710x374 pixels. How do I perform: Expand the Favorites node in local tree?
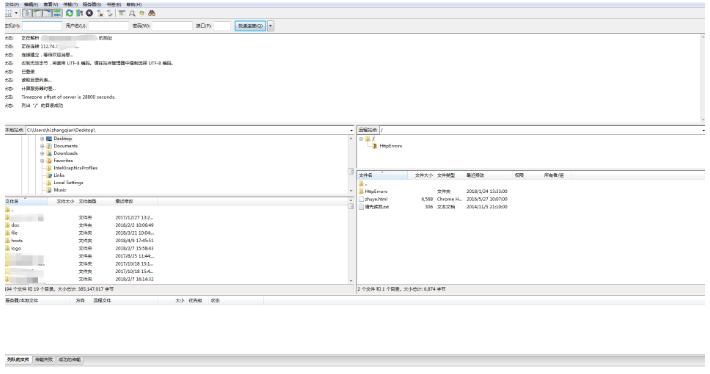(42, 160)
